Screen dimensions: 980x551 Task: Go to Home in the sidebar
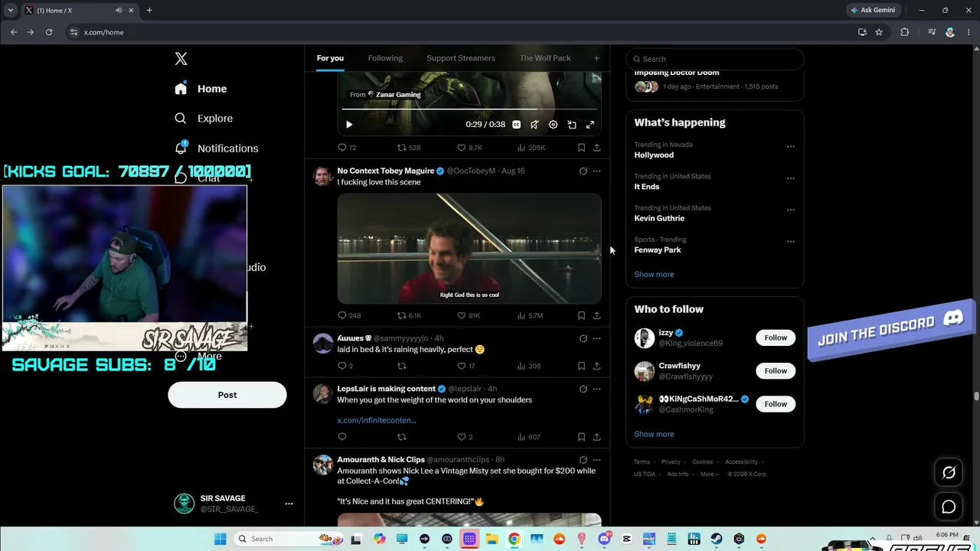[201, 89]
